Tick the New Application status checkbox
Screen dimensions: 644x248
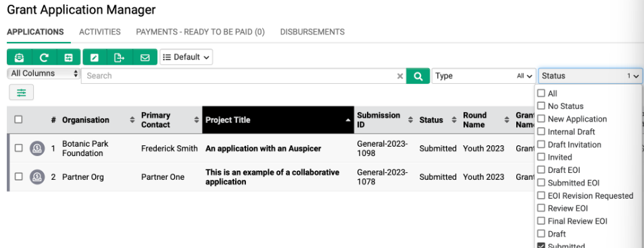click(x=541, y=119)
